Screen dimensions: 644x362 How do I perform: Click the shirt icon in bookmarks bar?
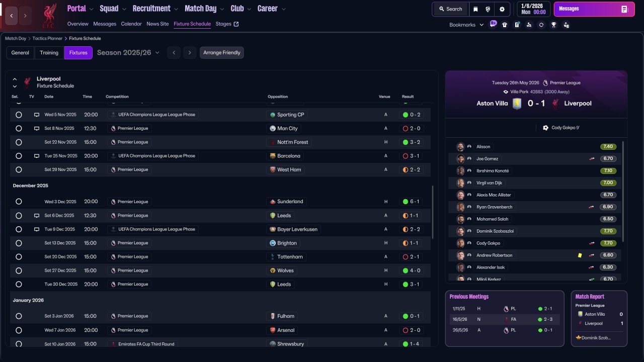(505, 25)
